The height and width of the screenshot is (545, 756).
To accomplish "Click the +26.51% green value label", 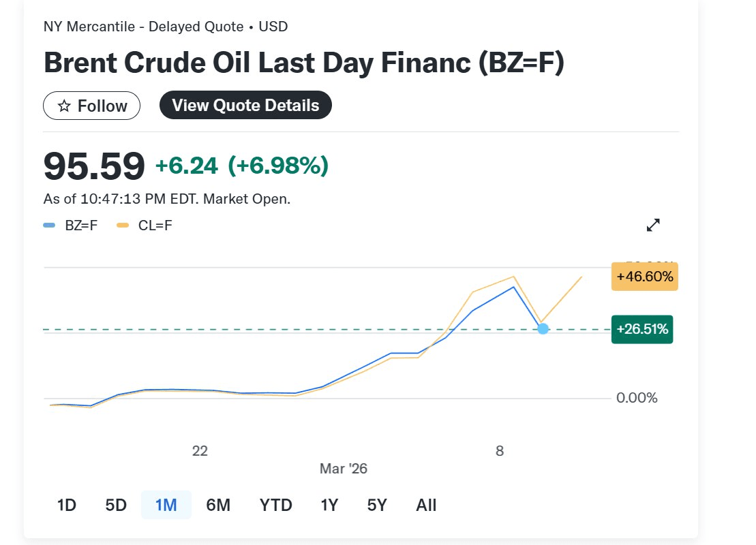I will click(641, 330).
